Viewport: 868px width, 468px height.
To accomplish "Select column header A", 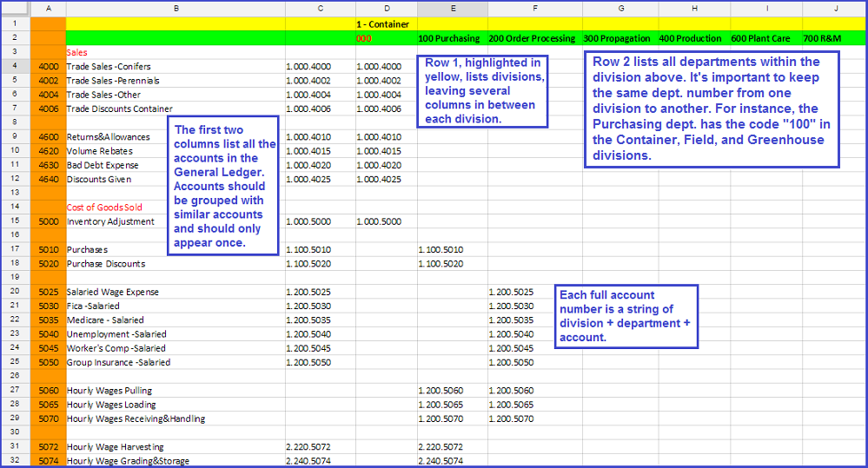I will 48,9.
